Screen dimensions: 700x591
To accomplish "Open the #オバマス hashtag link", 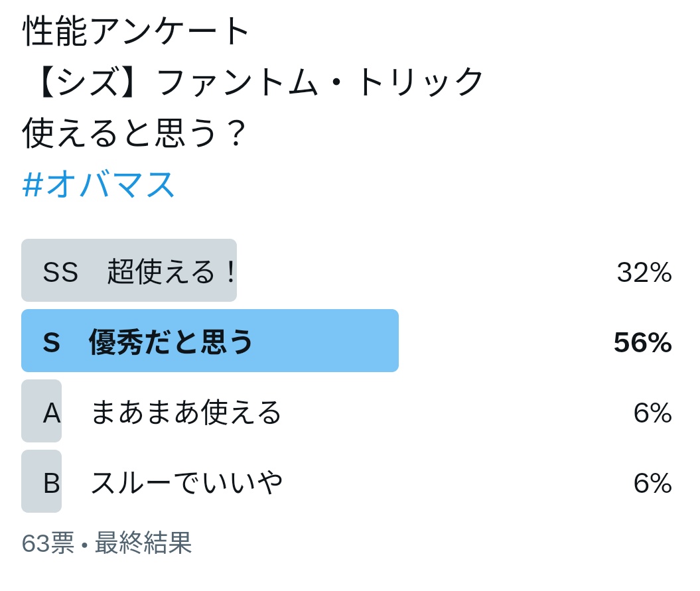I will coord(98,184).
